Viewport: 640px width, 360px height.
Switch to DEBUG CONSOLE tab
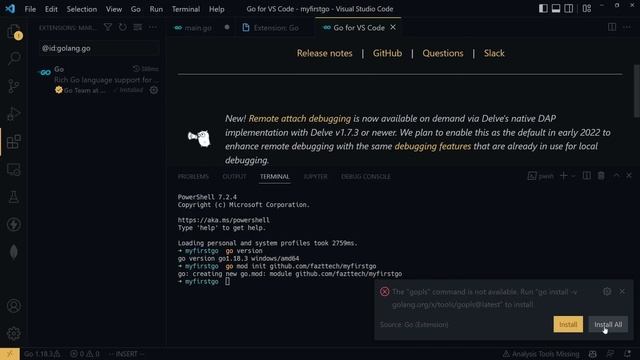[x=366, y=176]
